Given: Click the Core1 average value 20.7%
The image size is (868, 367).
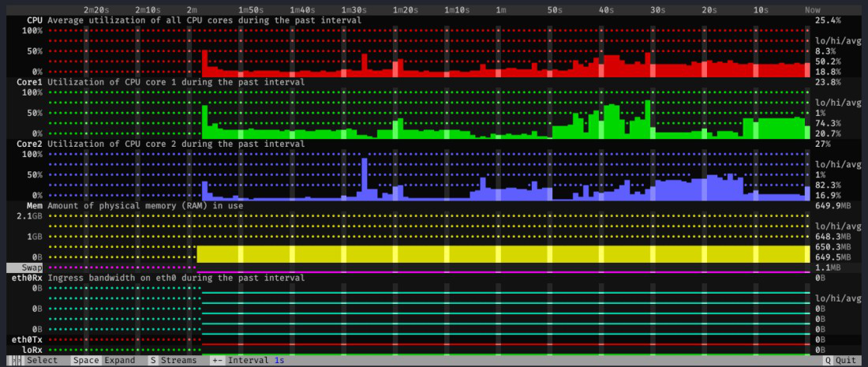Looking at the screenshot, I should pos(828,133).
